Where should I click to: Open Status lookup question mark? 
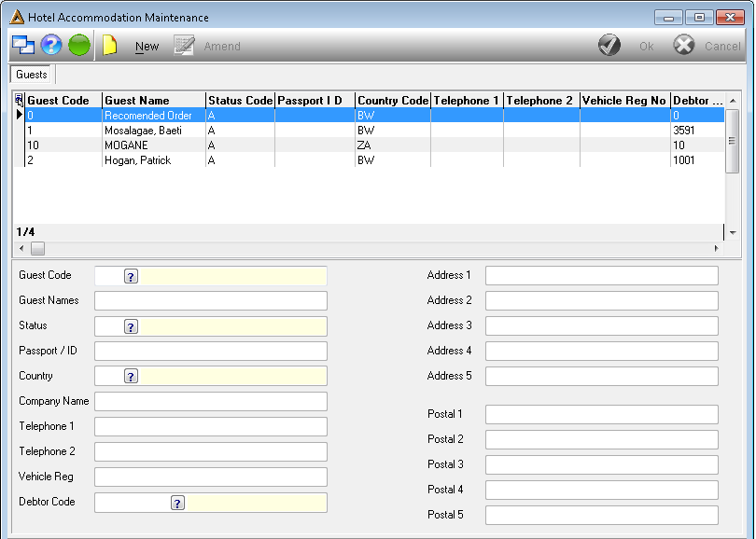(x=132, y=326)
